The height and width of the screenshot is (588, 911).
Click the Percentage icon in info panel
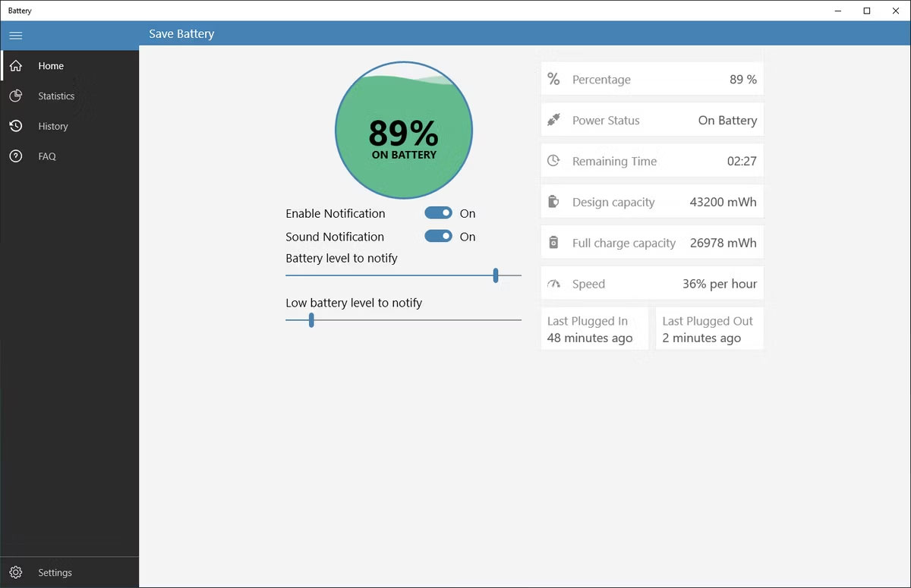pos(553,79)
